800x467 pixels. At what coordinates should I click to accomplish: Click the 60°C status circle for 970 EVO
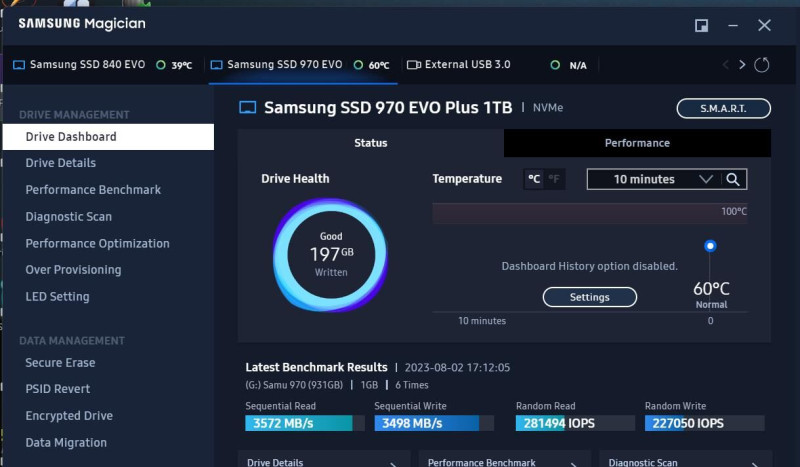click(358, 65)
